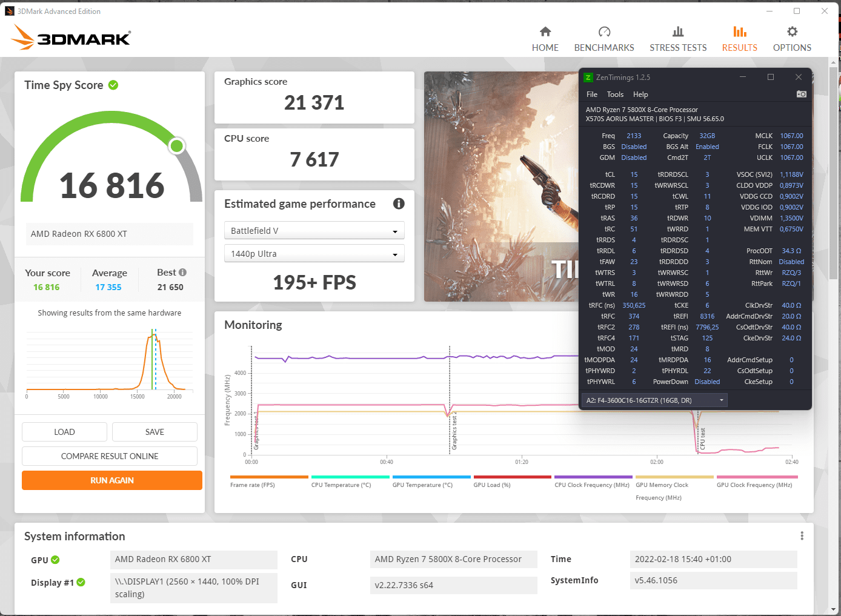Click the LOAD button
Image resolution: width=841 pixels, height=616 pixels.
pyautogui.click(x=64, y=432)
